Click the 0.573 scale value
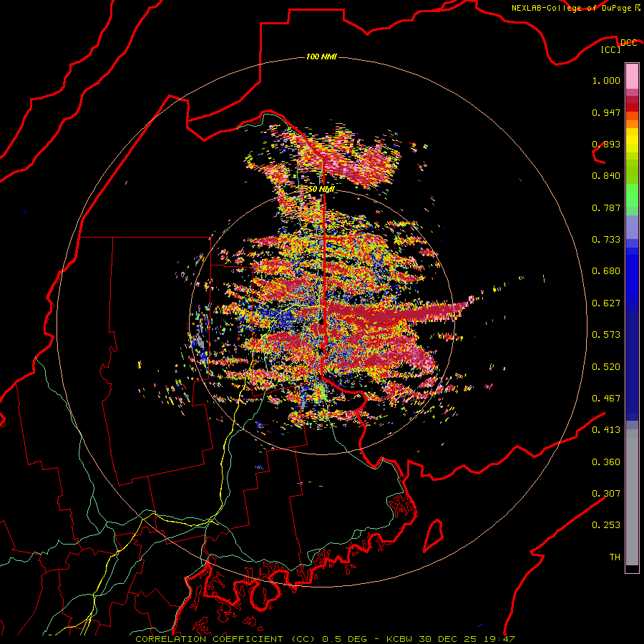This screenshot has height=644, width=644. coord(606,335)
